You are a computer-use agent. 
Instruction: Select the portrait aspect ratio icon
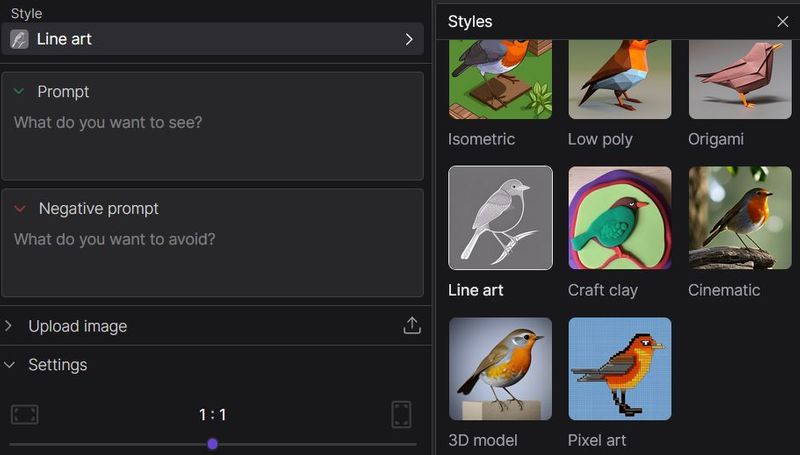tap(401, 414)
